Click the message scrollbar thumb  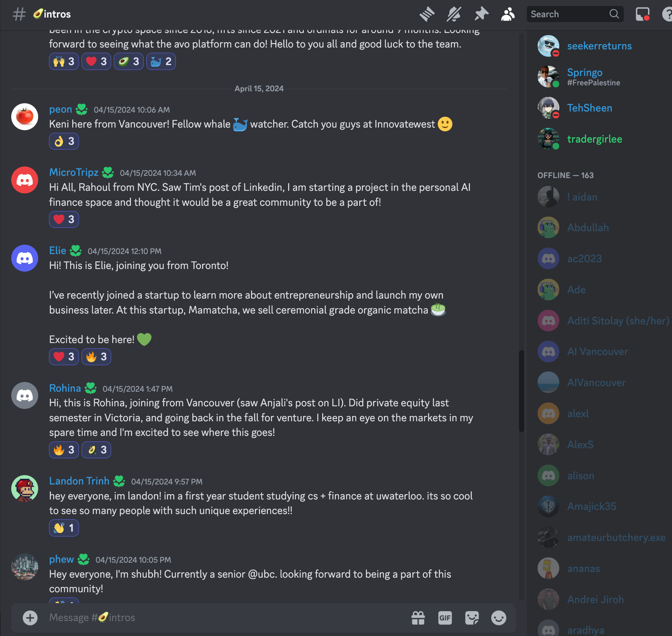pyautogui.click(x=521, y=391)
